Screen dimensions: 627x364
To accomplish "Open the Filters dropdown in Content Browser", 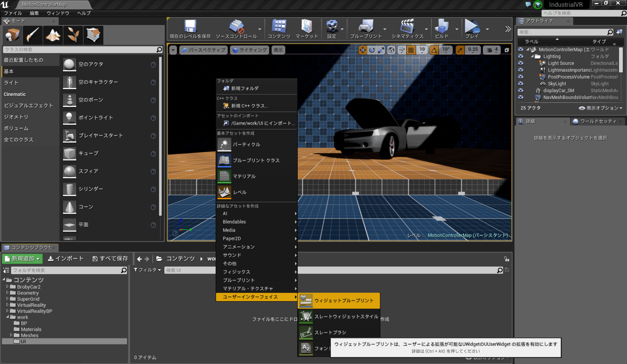I will (x=147, y=270).
